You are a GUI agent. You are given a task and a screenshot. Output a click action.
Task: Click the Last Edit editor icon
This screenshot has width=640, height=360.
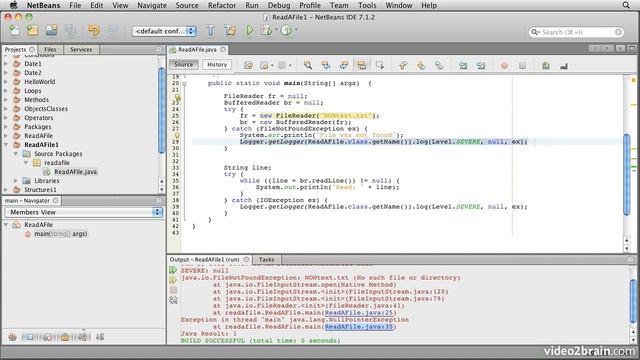click(248, 65)
